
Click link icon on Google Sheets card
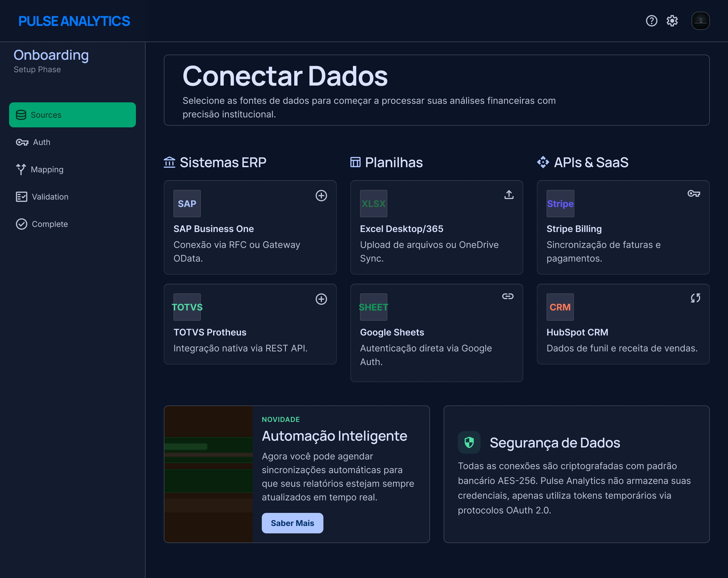coord(508,297)
